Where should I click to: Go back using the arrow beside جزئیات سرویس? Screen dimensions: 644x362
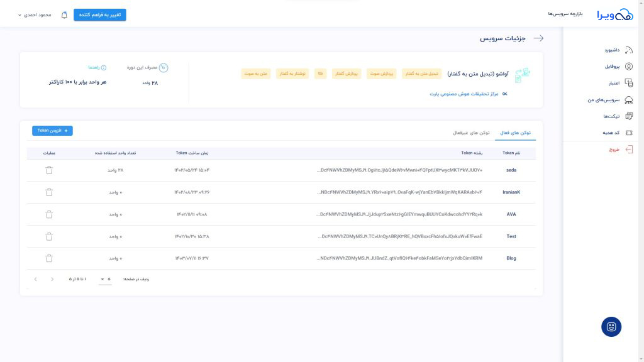[538, 38]
